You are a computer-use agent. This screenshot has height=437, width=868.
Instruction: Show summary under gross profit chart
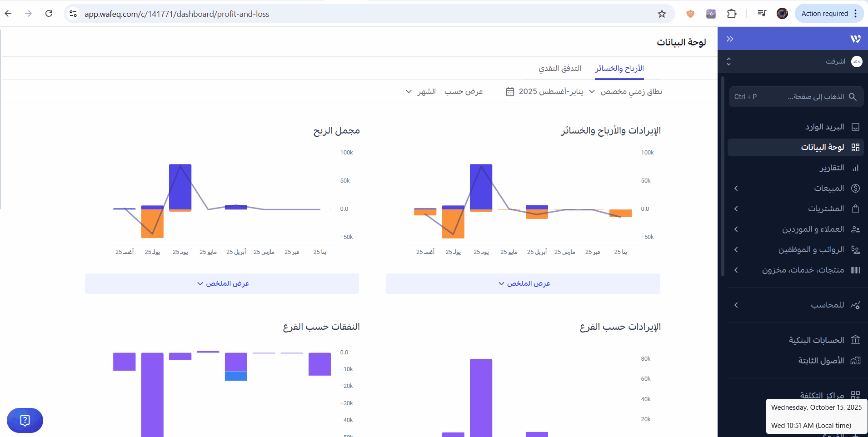222,283
